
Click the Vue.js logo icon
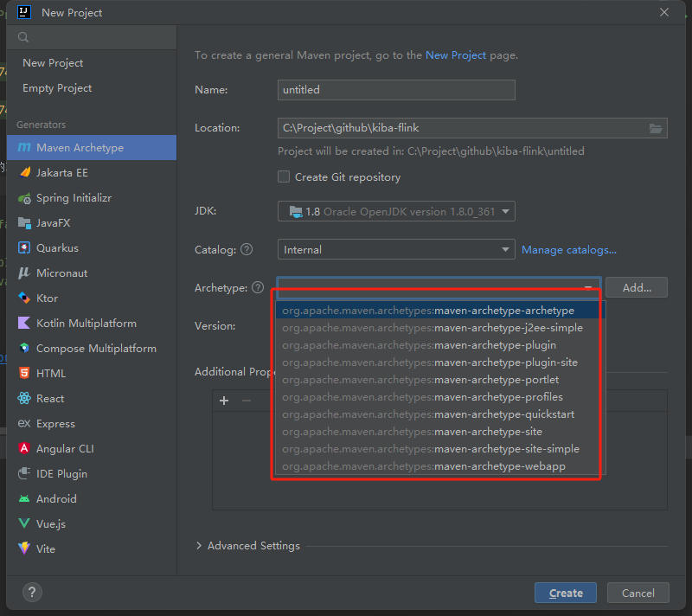(x=24, y=523)
